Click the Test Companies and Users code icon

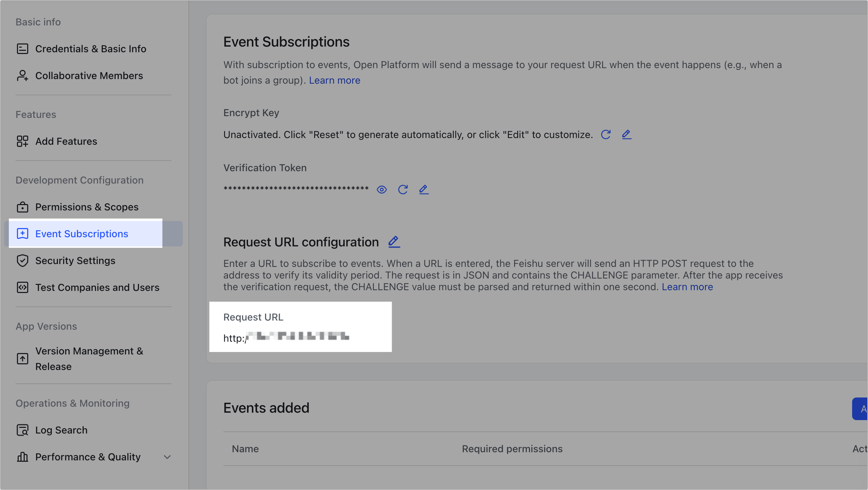(x=23, y=287)
